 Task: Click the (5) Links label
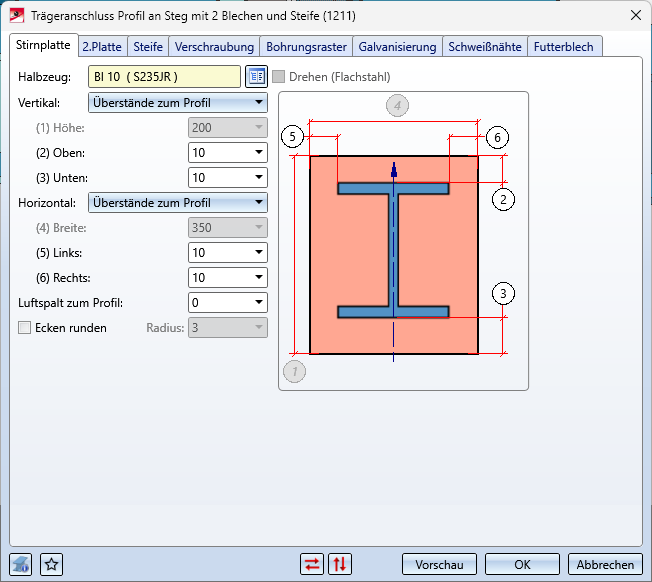pos(59,253)
